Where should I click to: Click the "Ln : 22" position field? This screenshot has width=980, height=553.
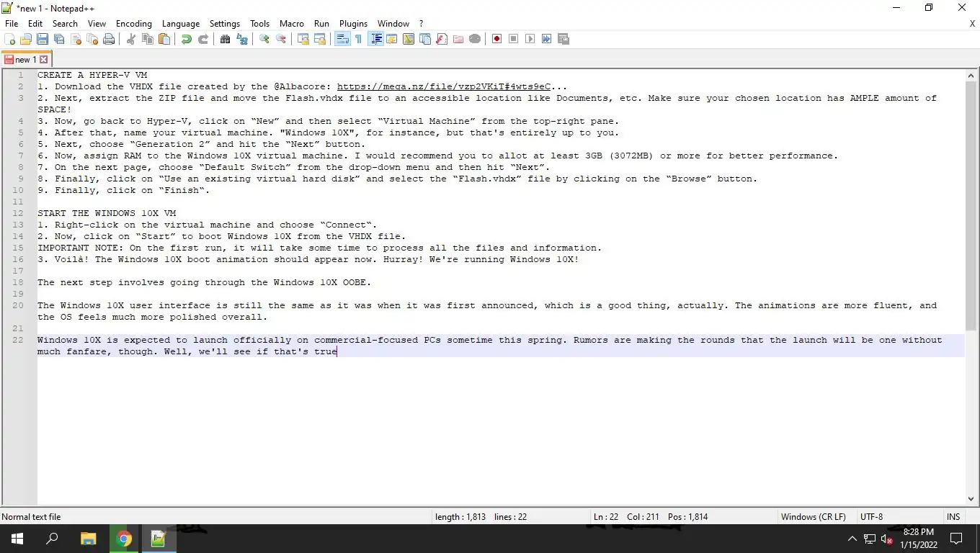(606, 516)
